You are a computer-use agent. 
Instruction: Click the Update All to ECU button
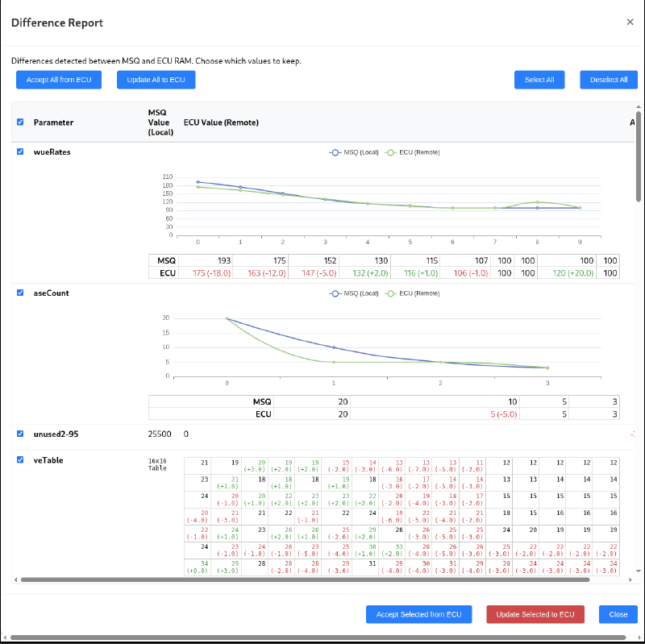click(156, 79)
